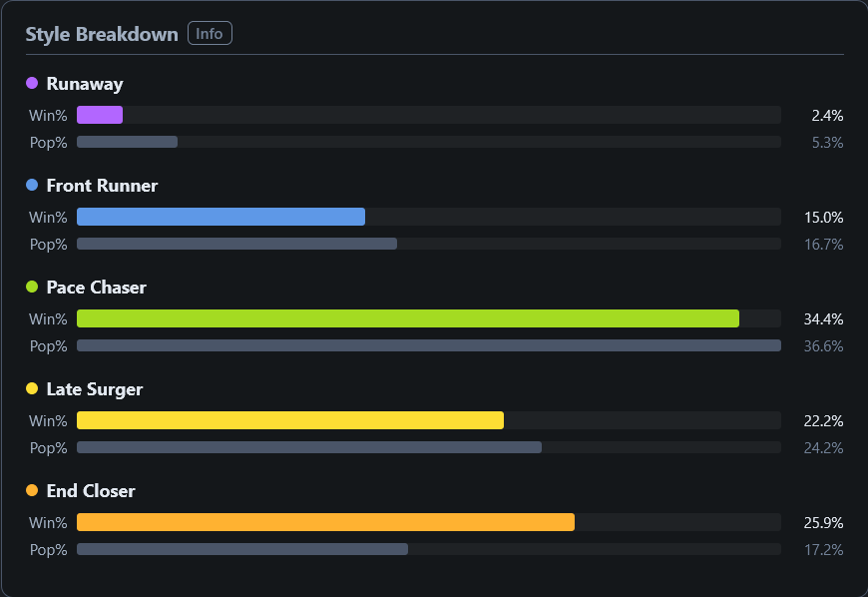868x597 pixels.
Task: Open the Info button beside Style Breakdown
Action: [x=210, y=34]
